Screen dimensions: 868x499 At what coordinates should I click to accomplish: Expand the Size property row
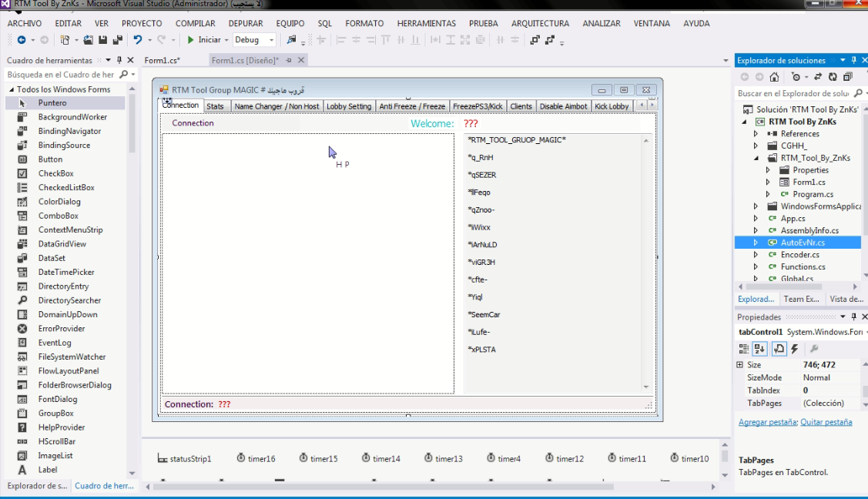(x=739, y=364)
